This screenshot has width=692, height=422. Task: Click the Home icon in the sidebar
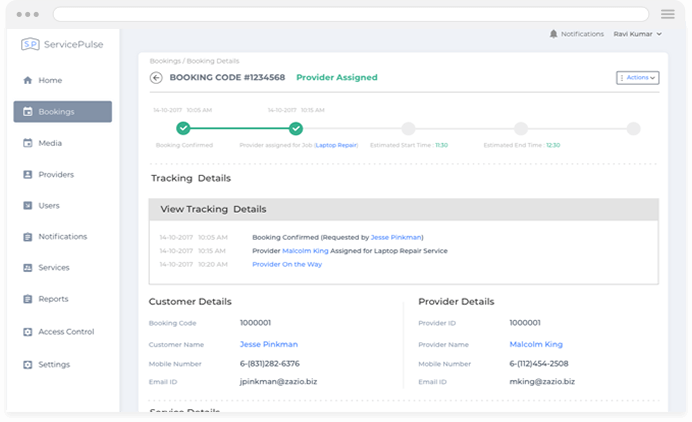point(28,80)
